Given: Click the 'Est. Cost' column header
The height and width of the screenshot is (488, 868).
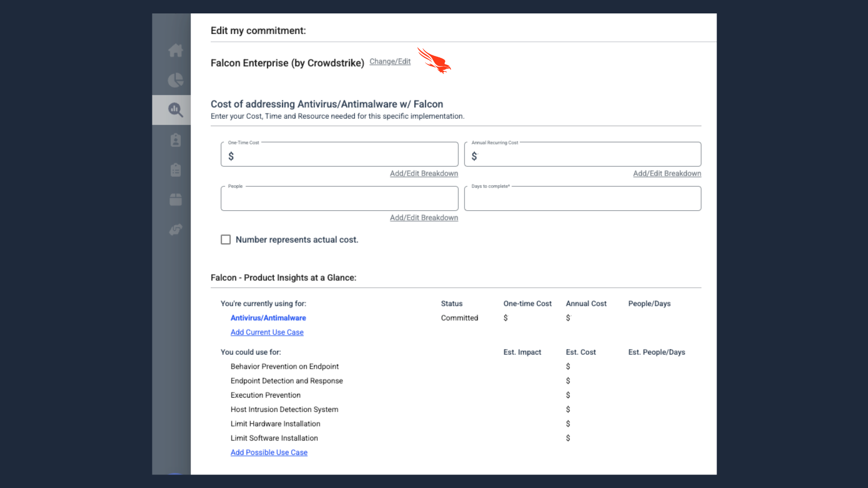Looking at the screenshot, I should (581, 352).
